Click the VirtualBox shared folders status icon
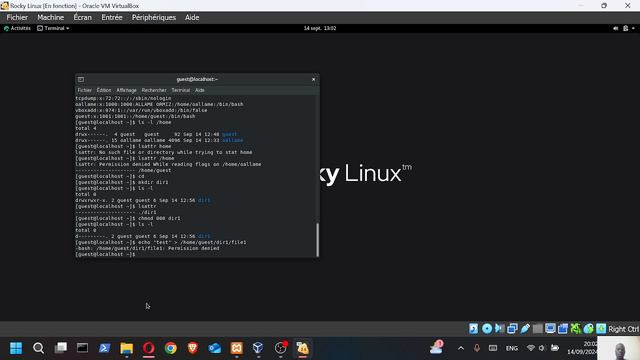 tap(538, 329)
